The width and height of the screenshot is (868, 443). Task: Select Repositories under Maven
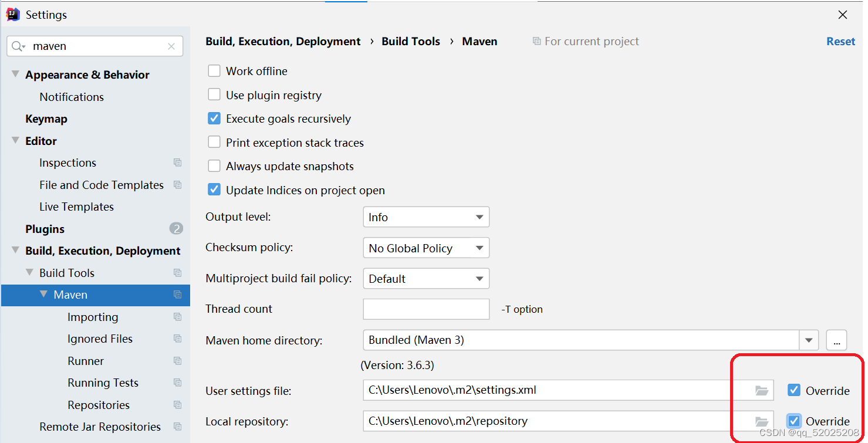[99, 405]
